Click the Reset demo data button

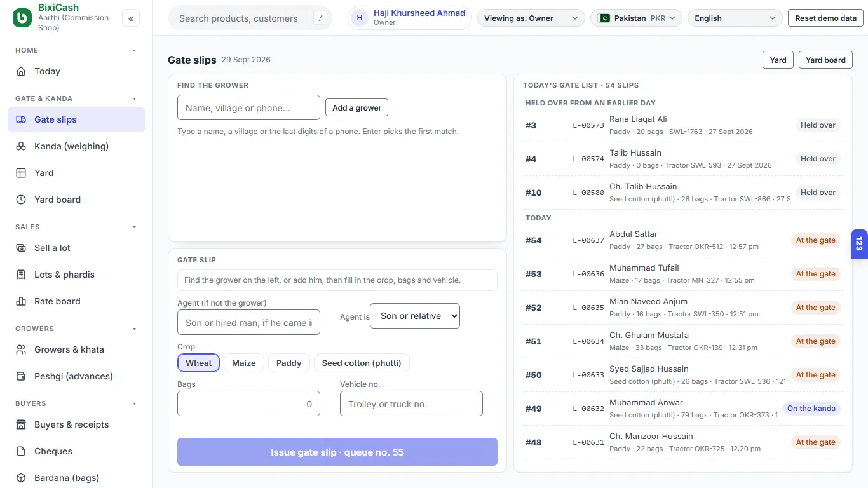coord(825,18)
